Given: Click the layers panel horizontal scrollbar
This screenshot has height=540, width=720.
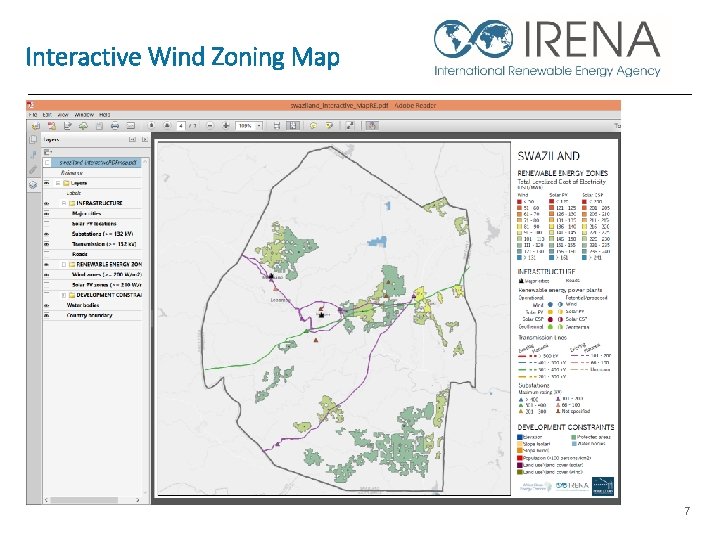Looking at the screenshot, I should [84, 500].
